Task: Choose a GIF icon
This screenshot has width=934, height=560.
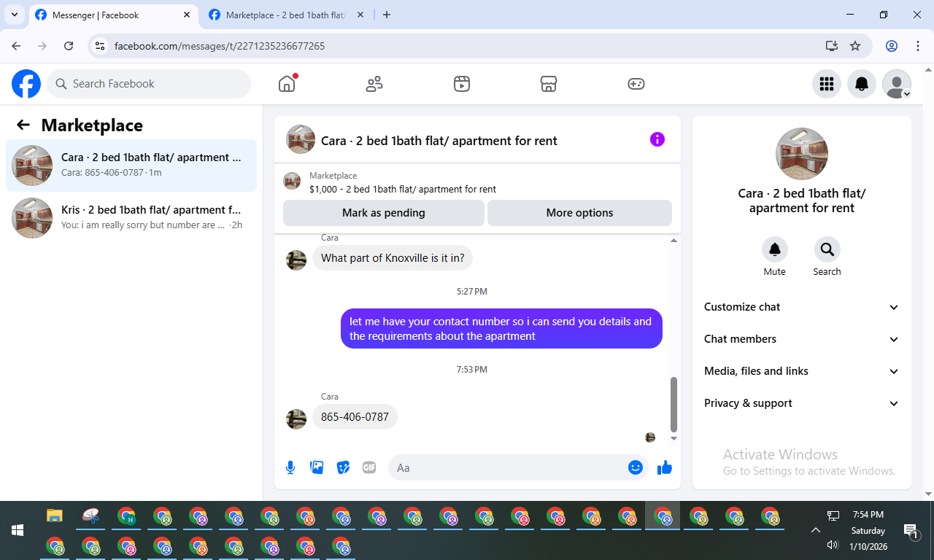Action: [369, 467]
